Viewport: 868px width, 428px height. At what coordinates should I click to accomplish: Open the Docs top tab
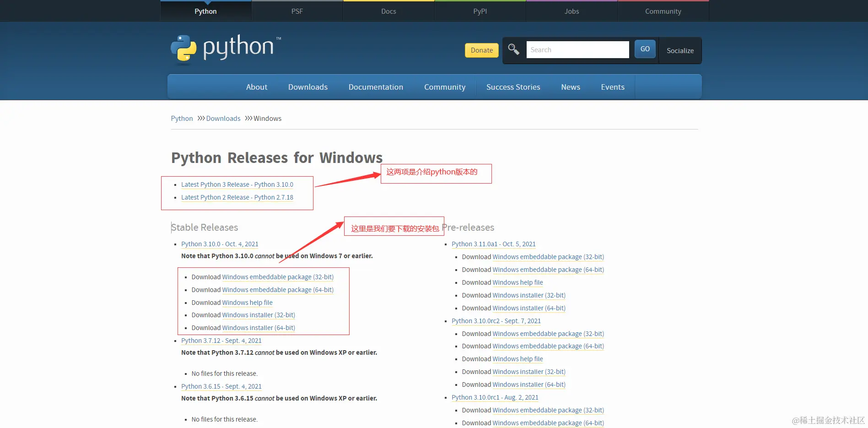coord(388,11)
